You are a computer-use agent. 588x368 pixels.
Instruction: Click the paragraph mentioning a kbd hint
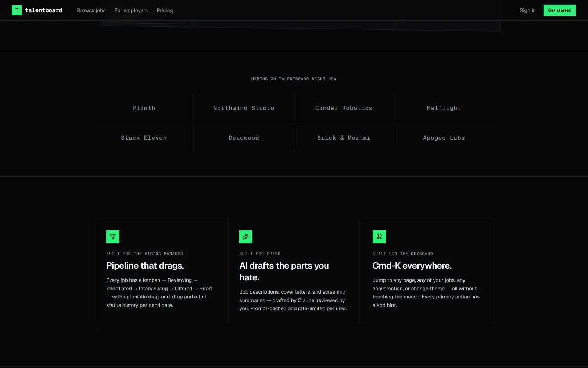tap(426, 293)
